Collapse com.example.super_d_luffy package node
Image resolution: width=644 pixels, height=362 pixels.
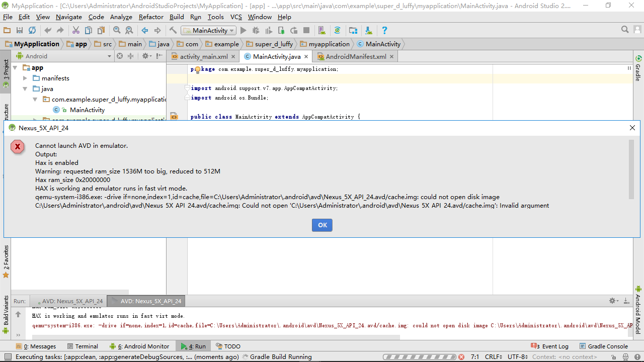(35, 99)
